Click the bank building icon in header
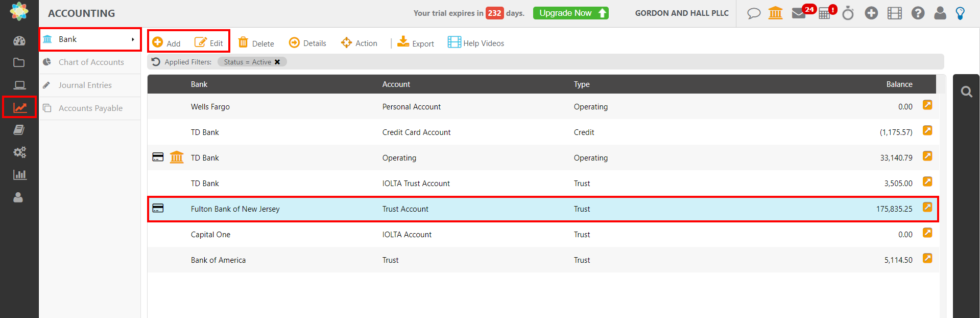The image size is (980, 318). tap(775, 13)
